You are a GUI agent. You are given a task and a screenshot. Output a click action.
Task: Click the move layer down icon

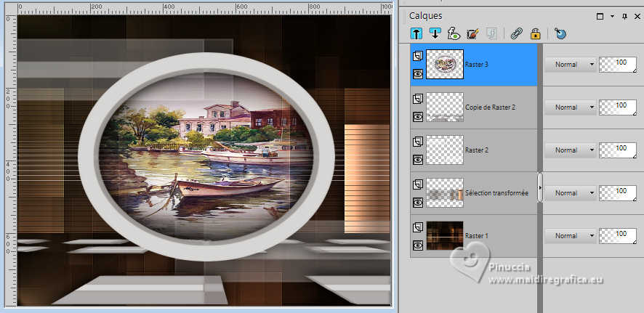click(435, 33)
